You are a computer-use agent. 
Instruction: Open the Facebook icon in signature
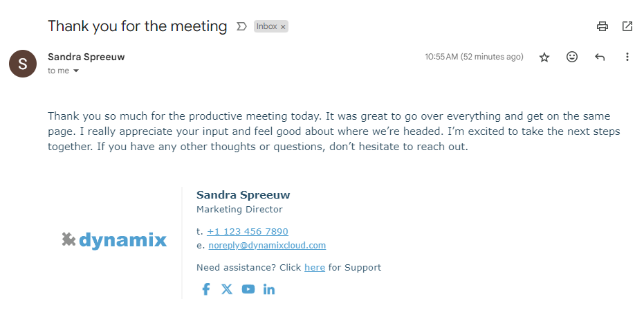[x=205, y=289]
